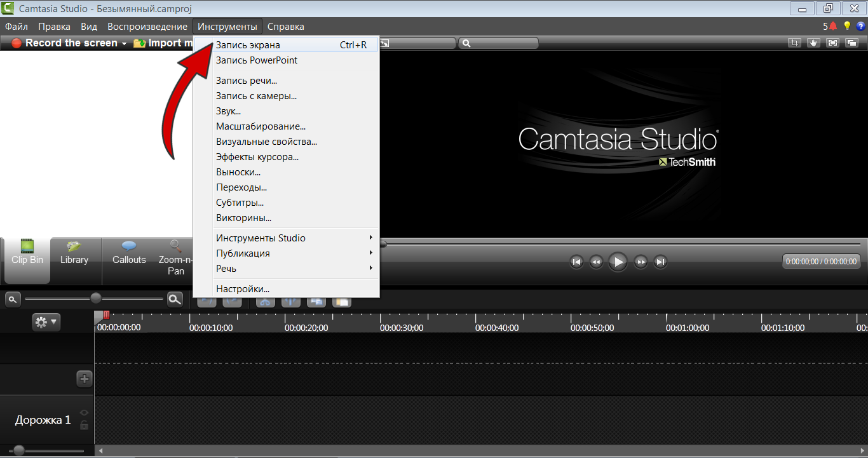Open the red bell notifications
Image resolution: width=868 pixels, height=458 pixels.
coord(832,26)
